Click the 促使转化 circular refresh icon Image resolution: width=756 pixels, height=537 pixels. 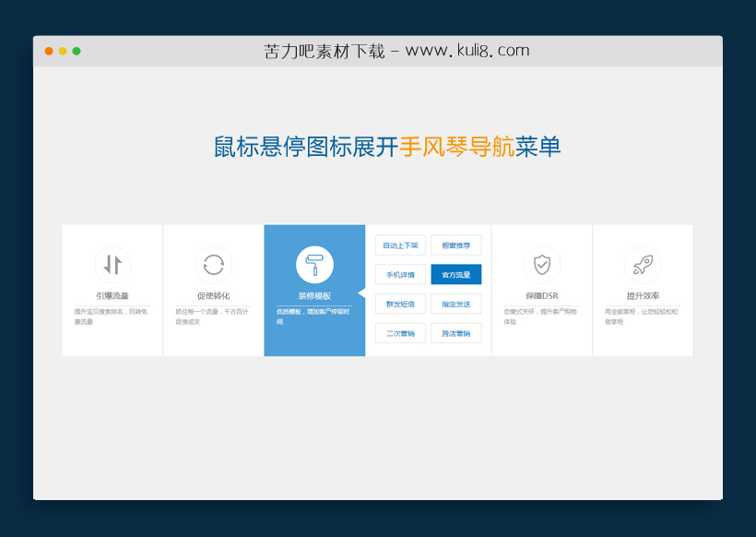[x=213, y=264]
